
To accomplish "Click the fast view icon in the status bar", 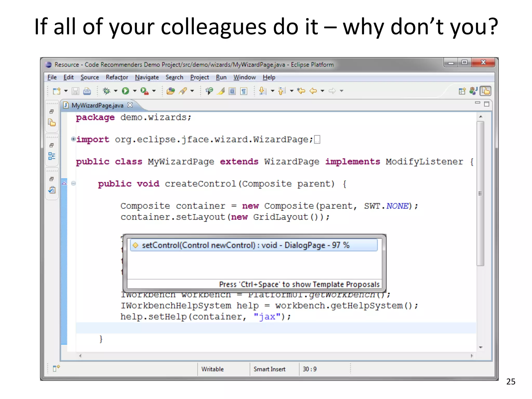I will click(x=56, y=368).
